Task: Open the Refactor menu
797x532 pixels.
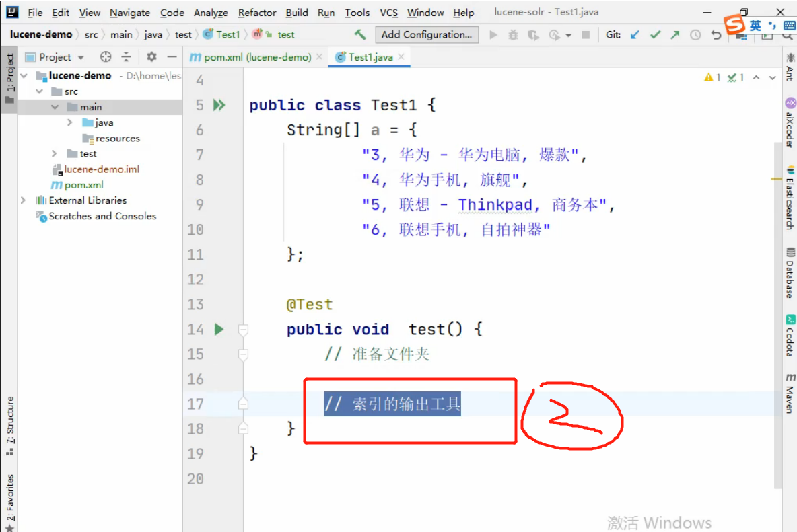Action: point(257,13)
